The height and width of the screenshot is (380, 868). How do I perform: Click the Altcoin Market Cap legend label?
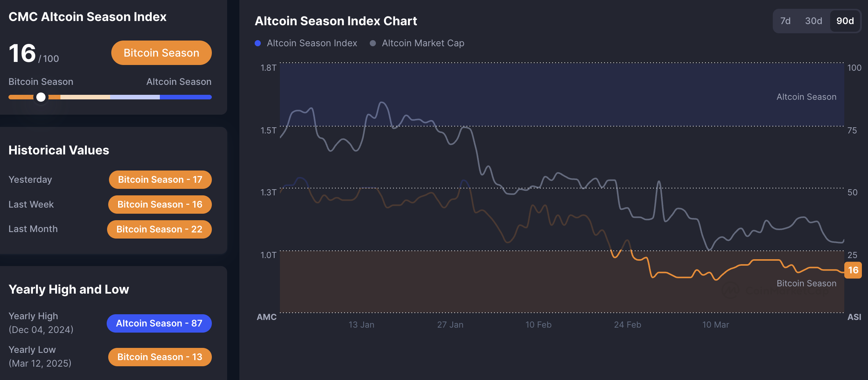(x=423, y=43)
